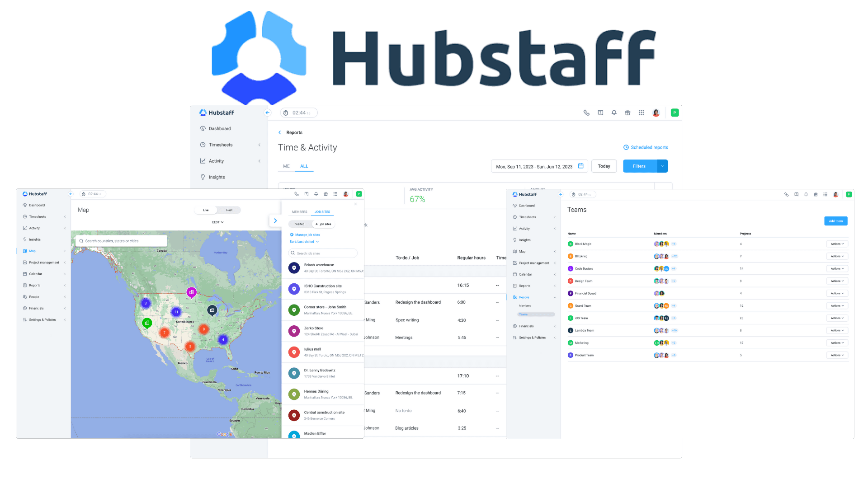Switch the map view to Past

point(229,210)
